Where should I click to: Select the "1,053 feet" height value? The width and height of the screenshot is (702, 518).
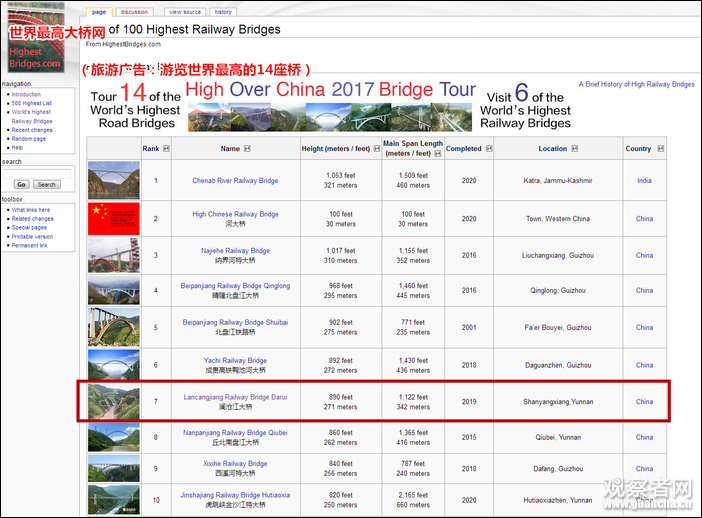(341, 176)
